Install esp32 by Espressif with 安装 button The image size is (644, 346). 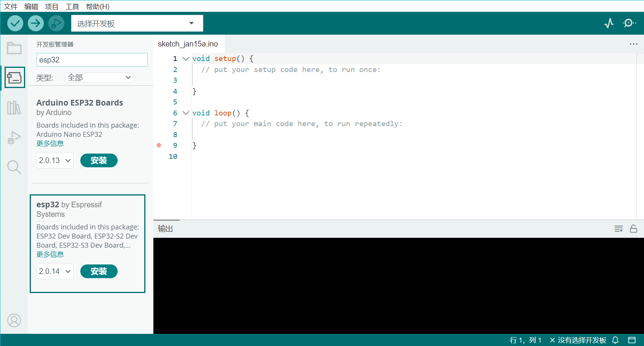click(99, 271)
